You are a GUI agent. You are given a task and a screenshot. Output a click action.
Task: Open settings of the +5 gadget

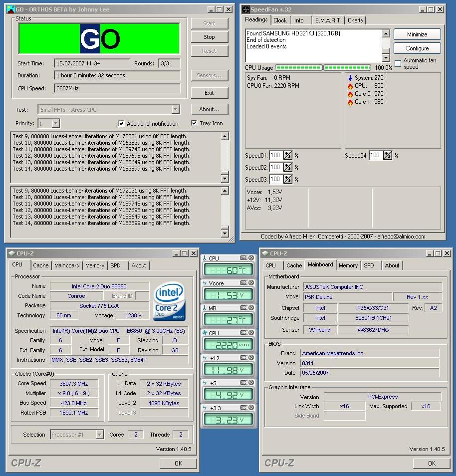pyautogui.click(x=244, y=383)
